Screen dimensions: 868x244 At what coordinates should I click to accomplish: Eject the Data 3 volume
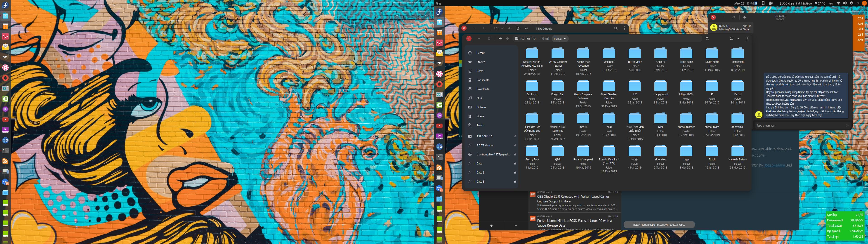tap(515, 182)
